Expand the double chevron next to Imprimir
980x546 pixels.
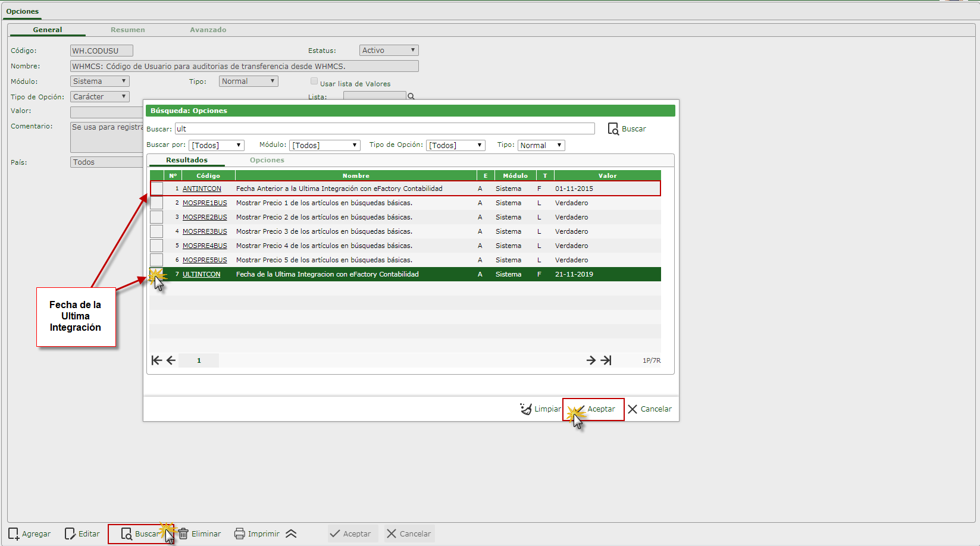pos(291,534)
